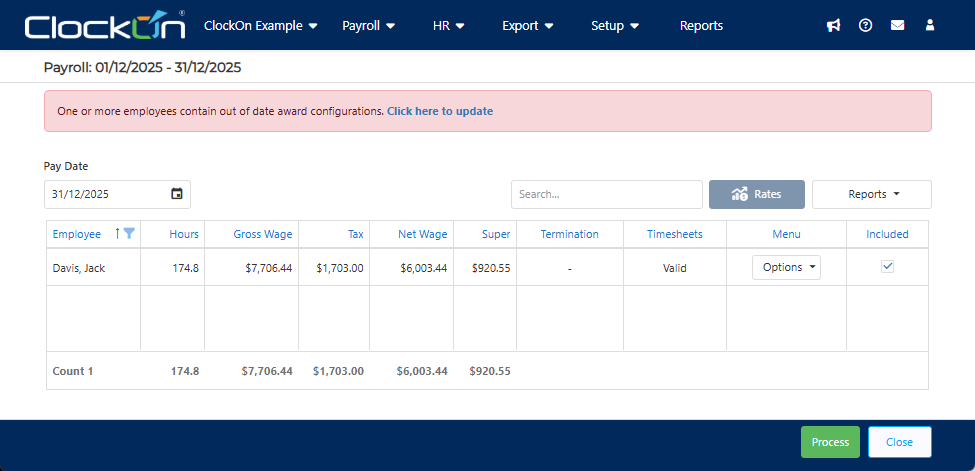The height and width of the screenshot is (471, 975).
Task: Uncheck Included checkbox for Jack Davis
Action: 887,266
